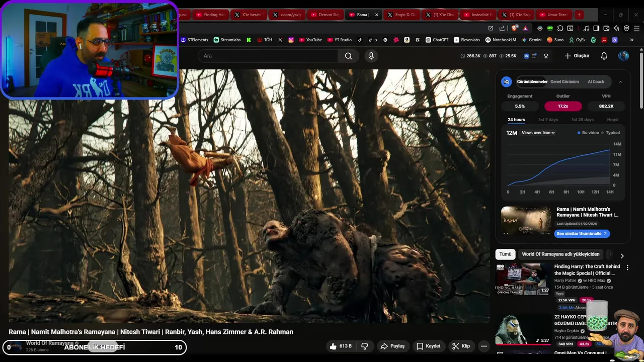Switch to Genel Görünüm tab

pyautogui.click(x=565, y=81)
